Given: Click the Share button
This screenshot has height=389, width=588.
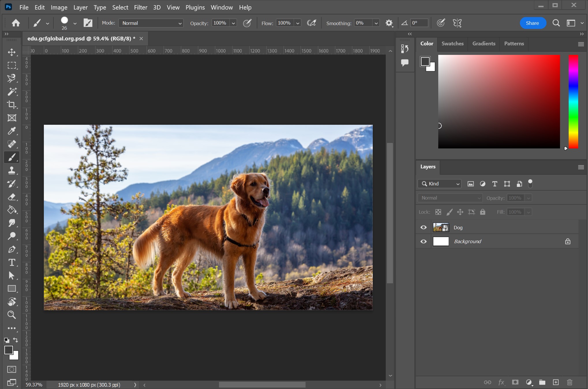Looking at the screenshot, I should point(532,23).
